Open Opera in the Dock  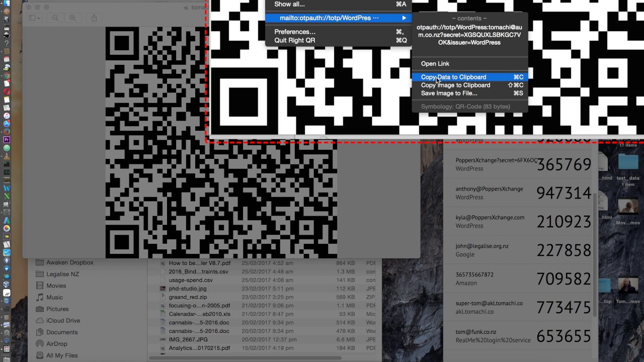tap(7, 92)
